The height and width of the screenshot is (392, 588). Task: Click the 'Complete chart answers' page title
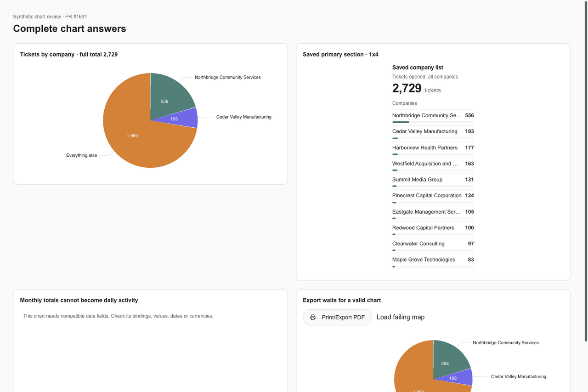click(69, 28)
